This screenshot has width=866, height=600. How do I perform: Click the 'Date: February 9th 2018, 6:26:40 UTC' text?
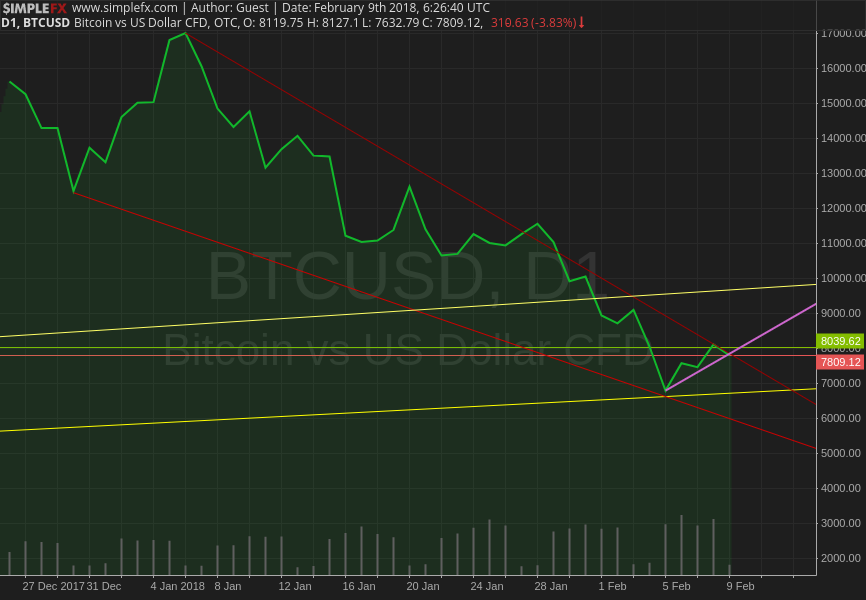[x=386, y=8]
